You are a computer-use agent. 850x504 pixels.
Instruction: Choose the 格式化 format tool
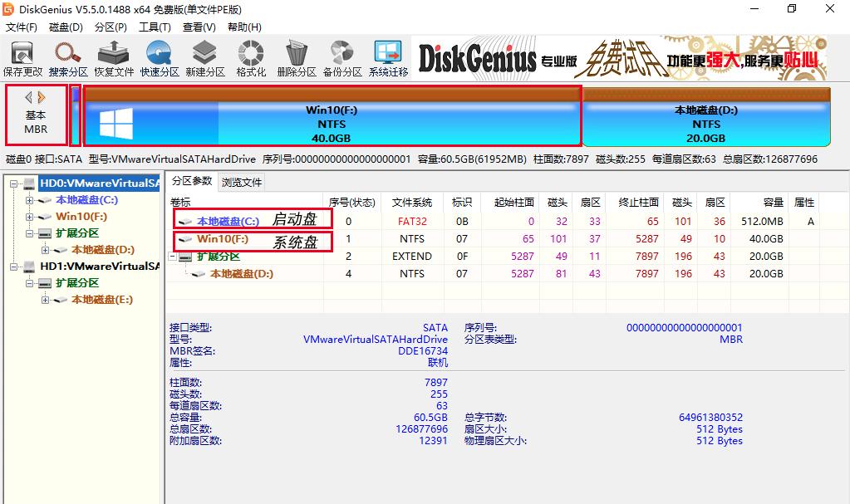click(251, 58)
